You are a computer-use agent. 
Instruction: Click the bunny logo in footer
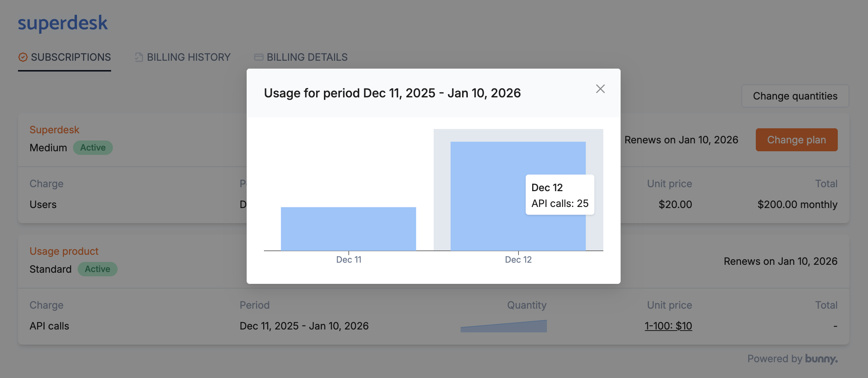821,359
